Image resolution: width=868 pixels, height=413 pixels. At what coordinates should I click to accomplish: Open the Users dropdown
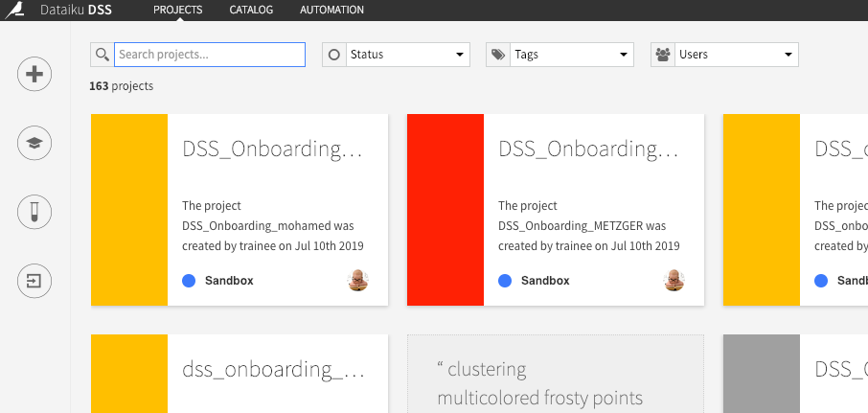click(736, 55)
